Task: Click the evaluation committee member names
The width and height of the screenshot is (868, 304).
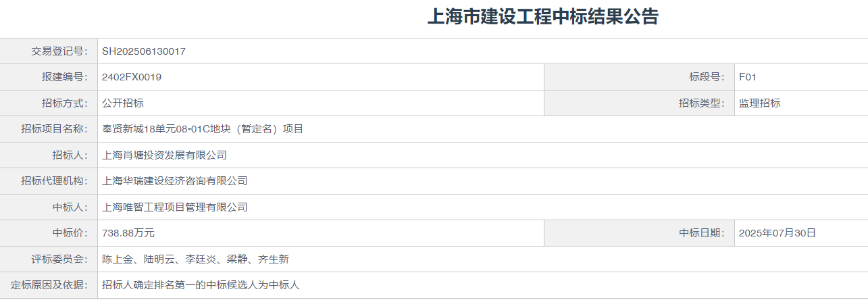Action: coord(195,259)
